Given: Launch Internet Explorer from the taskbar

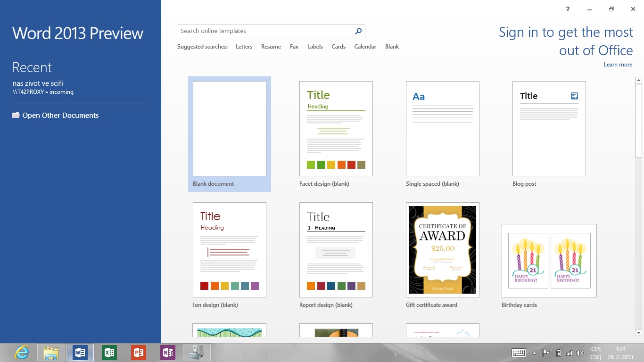Looking at the screenshot, I should (22, 352).
